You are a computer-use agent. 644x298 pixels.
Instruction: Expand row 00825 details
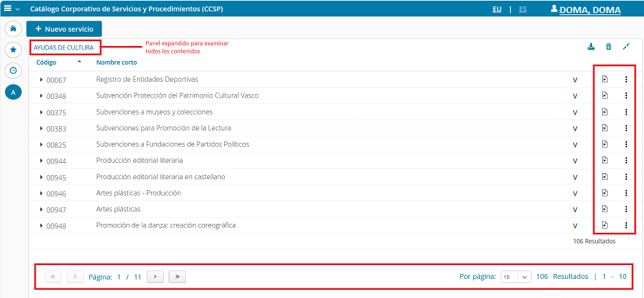click(41, 145)
